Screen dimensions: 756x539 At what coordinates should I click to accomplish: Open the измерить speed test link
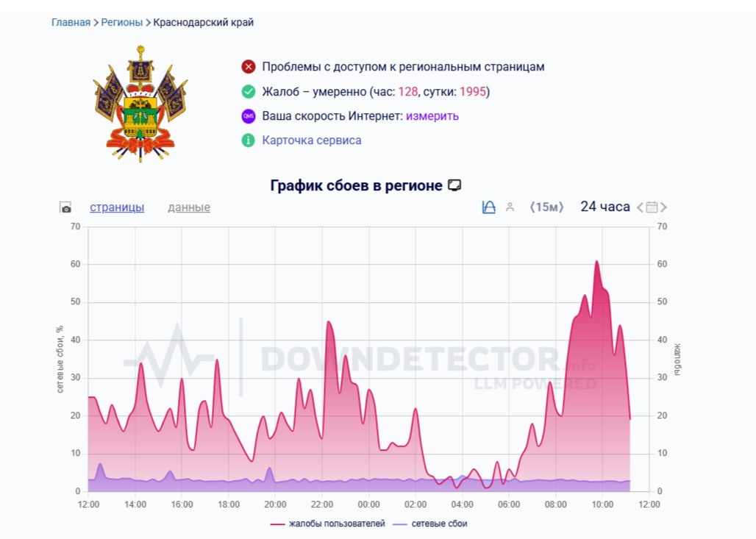[435, 115]
